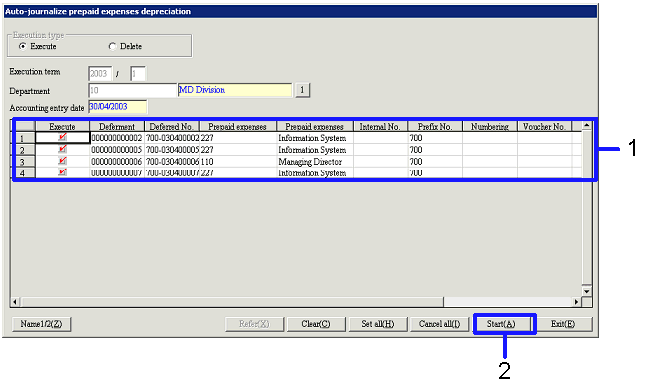Click the grid scroll down arrow

click(x=587, y=291)
